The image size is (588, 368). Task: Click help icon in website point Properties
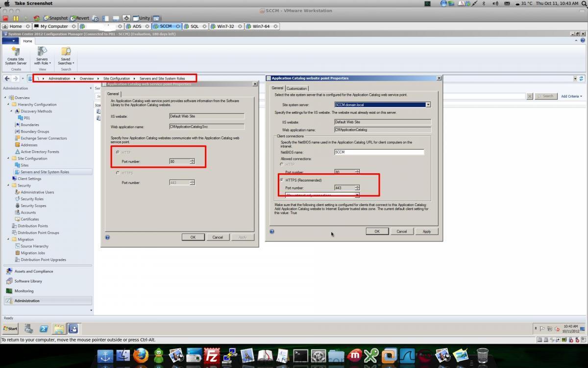272,232
